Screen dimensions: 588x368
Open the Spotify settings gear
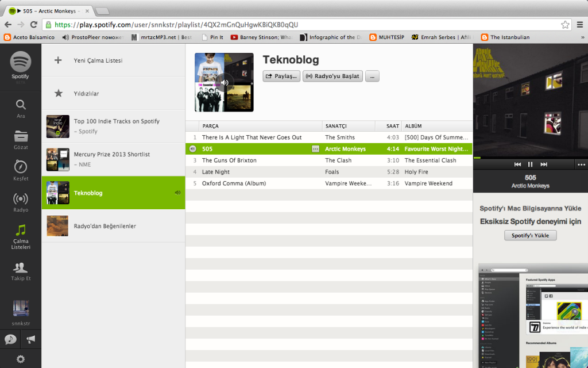tap(21, 359)
